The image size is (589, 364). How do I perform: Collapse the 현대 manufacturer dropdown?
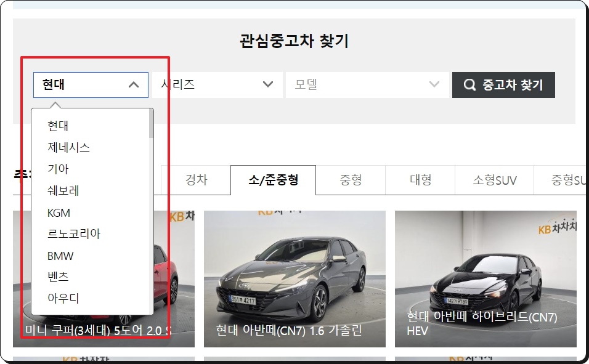tap(91, 85)
